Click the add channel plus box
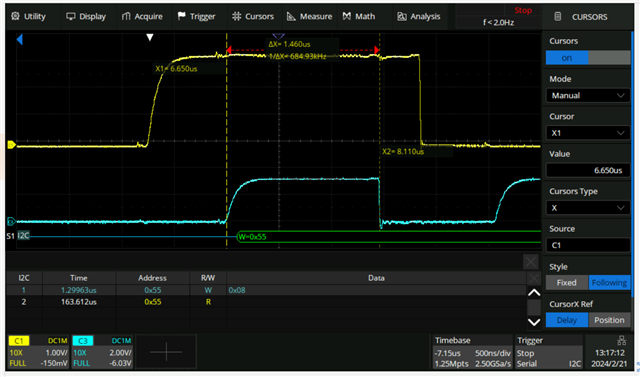This screenshot has height=377, width=640. click(x=166, y=352)
